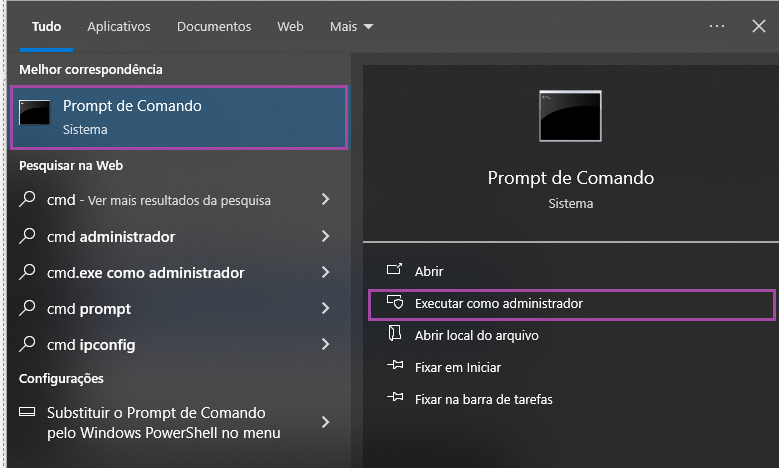Expand the arrow beside cmd administrador
779x468 pixels.
(x=325, y=237)
